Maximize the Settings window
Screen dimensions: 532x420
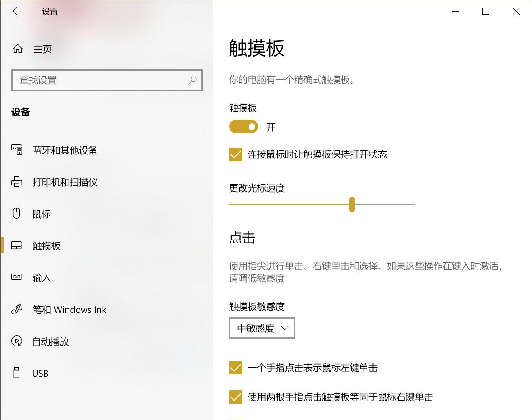point(486,12)
